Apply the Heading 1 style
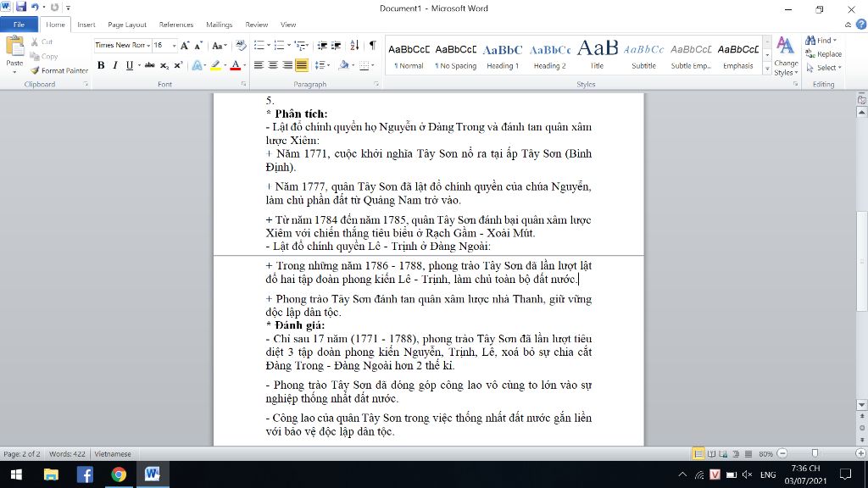Image resolution: width=868 pixels, height=488 pixels. point(503,56)
